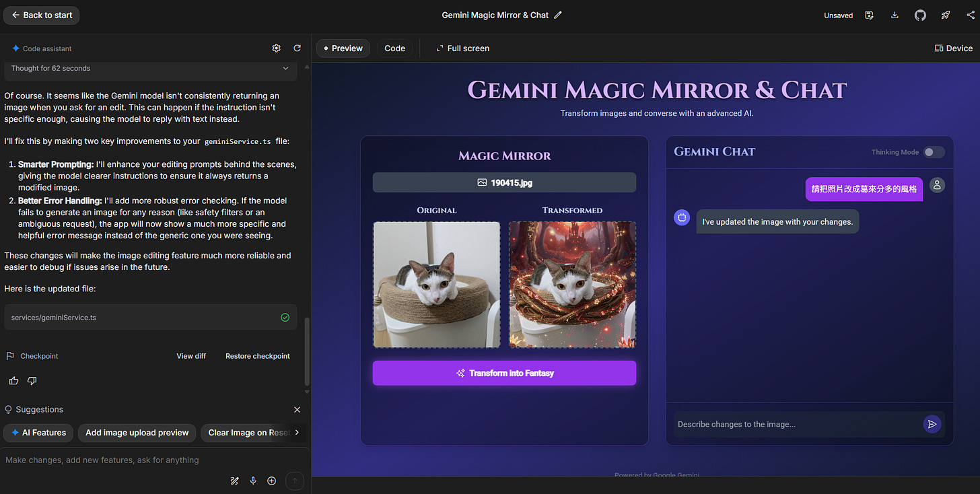Click the Code assistant sparkle icon
The height and width of the screenshot is (494, 980).
[15, 48]
